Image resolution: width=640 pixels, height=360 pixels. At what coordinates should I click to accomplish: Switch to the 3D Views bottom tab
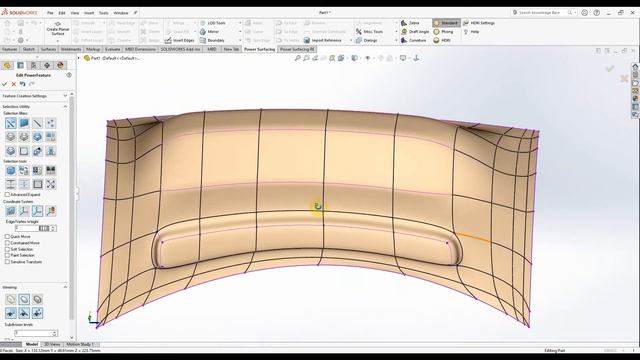[52, 344]
